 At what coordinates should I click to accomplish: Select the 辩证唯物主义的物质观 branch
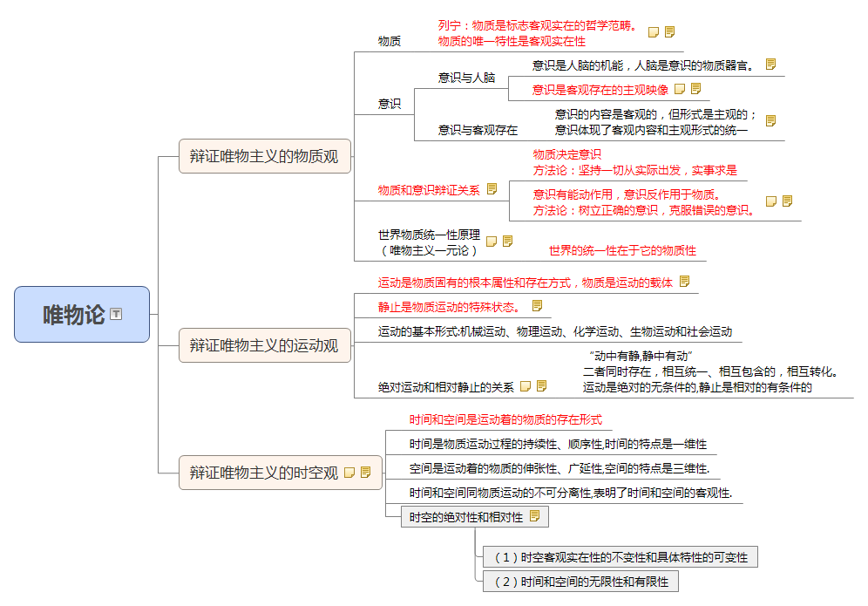tap(265, 155)
